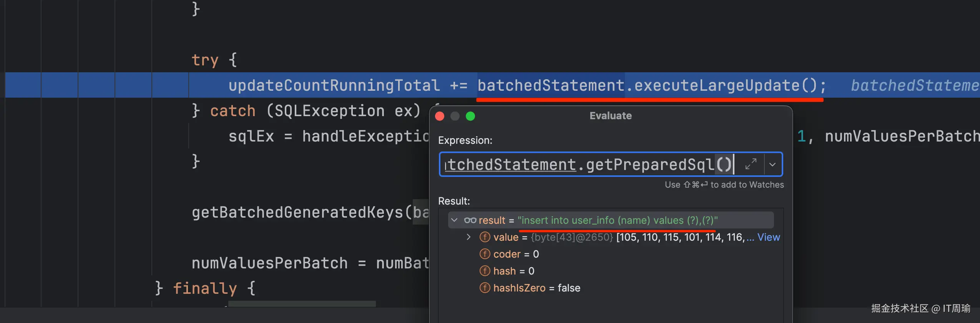This screenshot has height=323, width=980.
Task: Click the field icon beside hash
Action: click(485, 271)
